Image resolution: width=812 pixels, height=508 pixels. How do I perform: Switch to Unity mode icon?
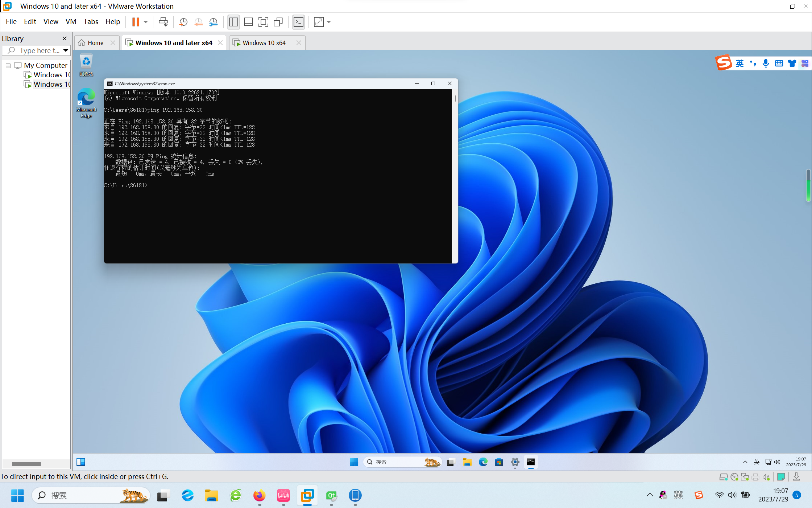pyautogui.click(x=278, y=22)
